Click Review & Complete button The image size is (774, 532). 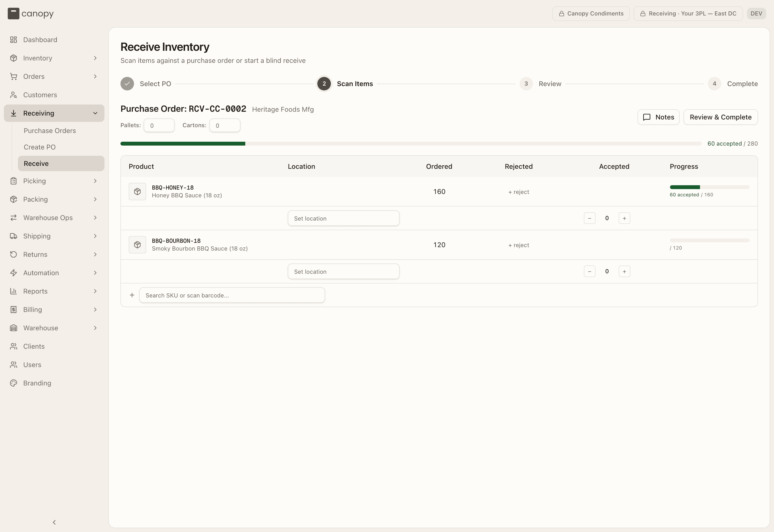click(721, 117)
